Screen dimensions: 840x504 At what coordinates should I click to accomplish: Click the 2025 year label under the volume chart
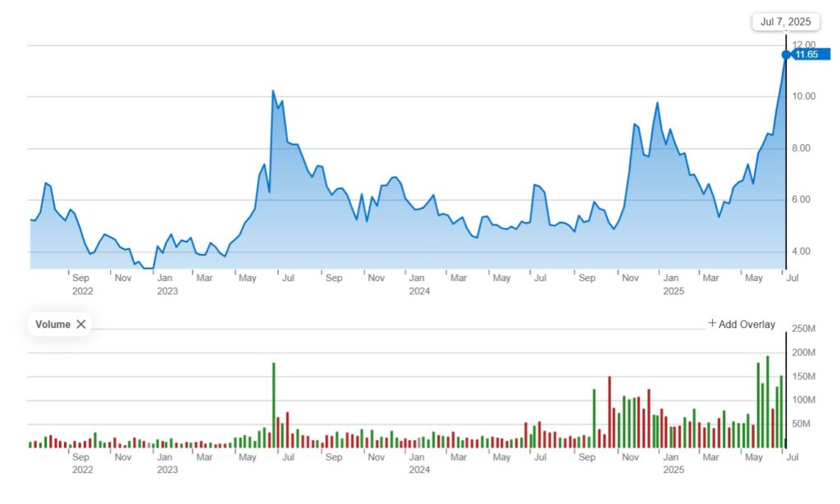click(673, 470)
